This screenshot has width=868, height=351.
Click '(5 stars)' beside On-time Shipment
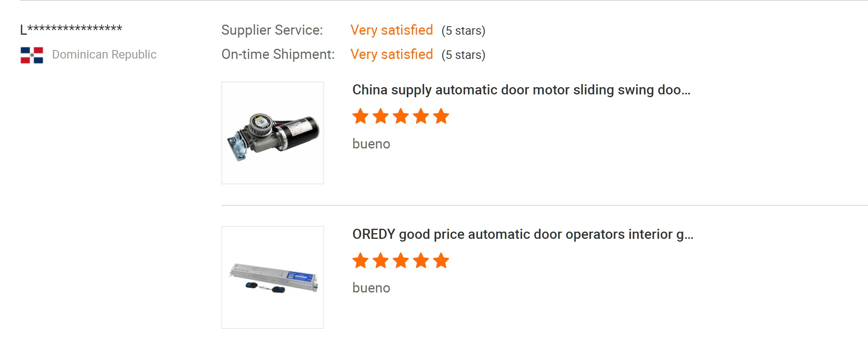(463, 55)
